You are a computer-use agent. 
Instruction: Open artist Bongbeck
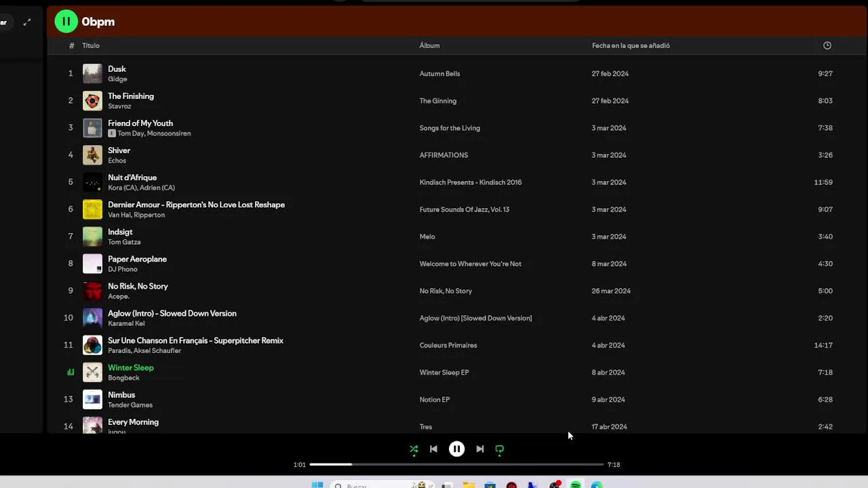coord(123,378)
